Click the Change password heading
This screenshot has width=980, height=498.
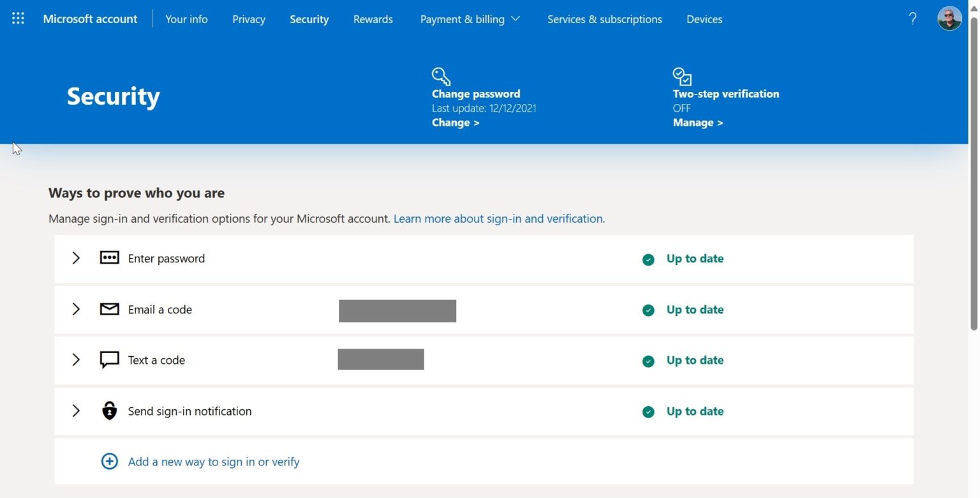[x=476, y=94]
